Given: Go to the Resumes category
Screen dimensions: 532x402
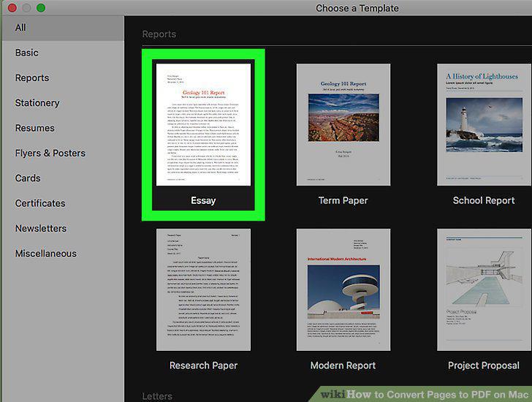Looking at the screenshot, I should [x=63, y=128].
